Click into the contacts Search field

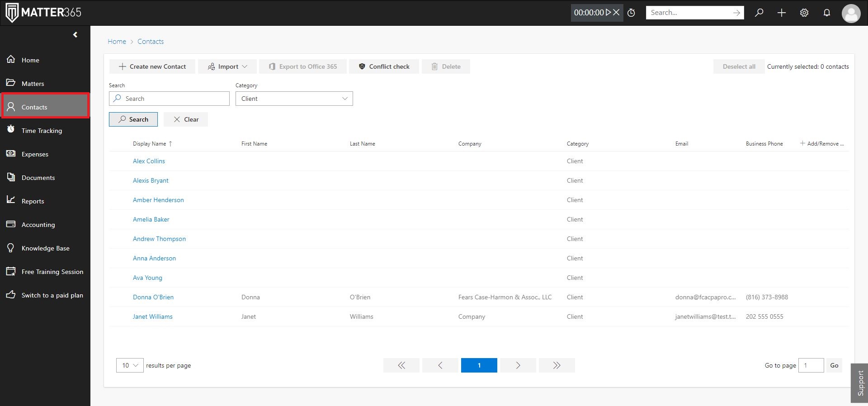tap(169, 99)
